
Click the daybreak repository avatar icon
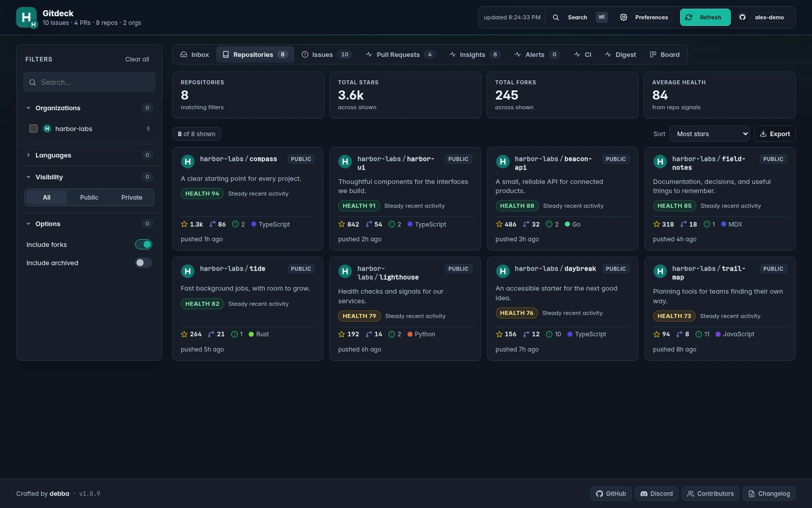502,271
